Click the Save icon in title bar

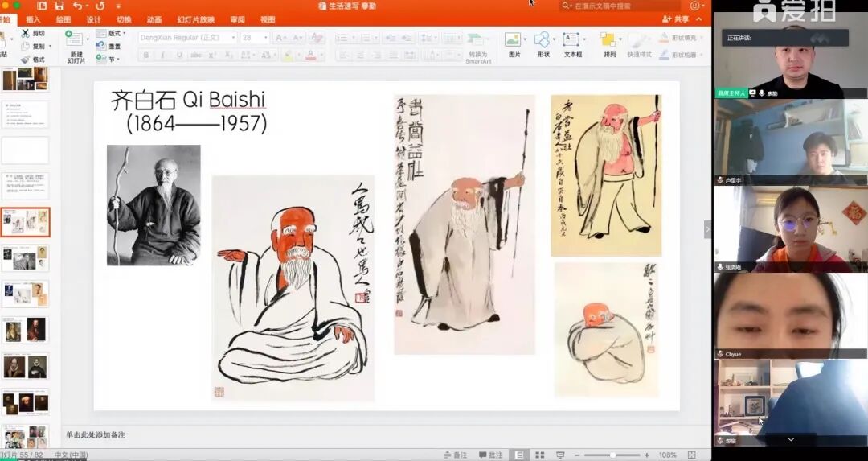[59, 6]
